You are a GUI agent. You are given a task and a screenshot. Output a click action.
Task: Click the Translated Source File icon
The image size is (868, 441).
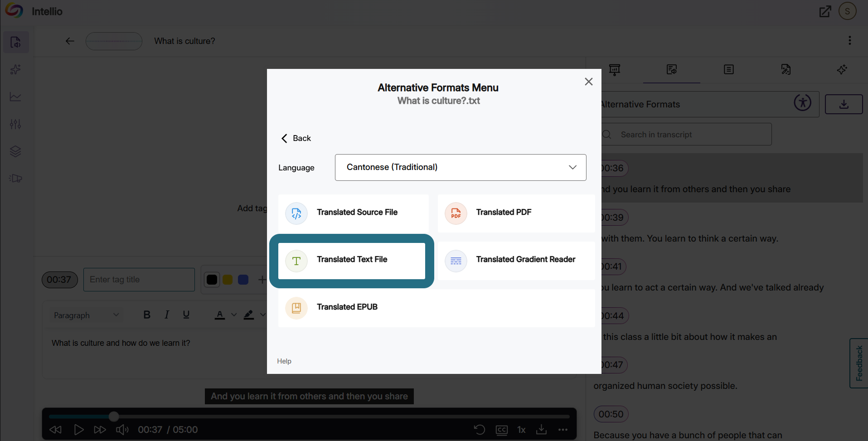[x=296, y=213]
